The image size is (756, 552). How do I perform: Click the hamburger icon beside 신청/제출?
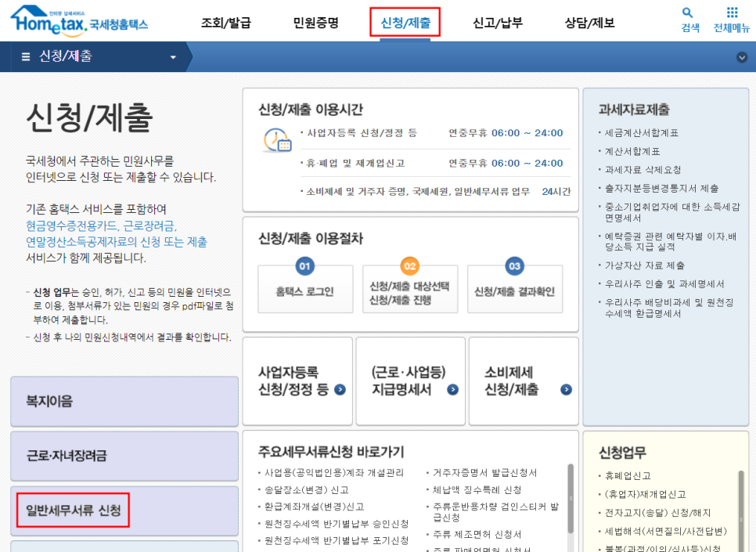coord(26,57)
